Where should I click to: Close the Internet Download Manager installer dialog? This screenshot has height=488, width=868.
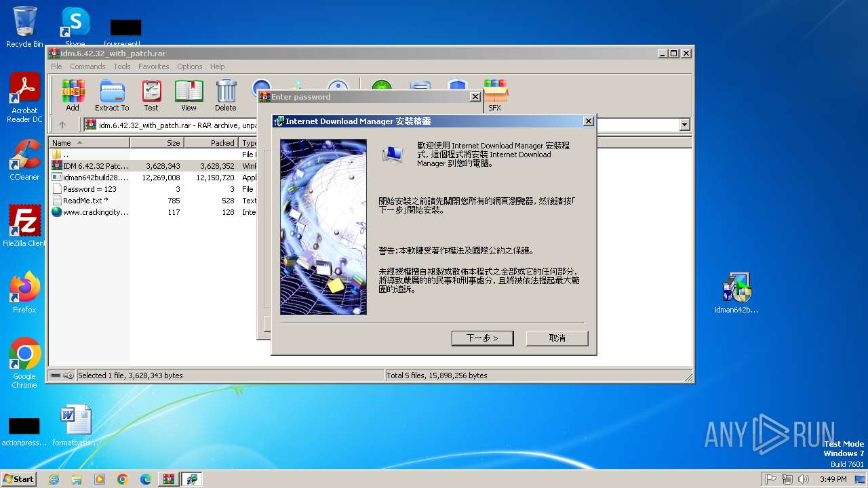[x=589, y=121]
